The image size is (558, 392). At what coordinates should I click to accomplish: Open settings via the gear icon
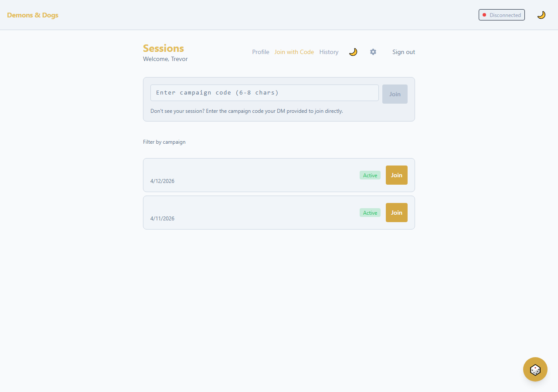click(373, 52)
